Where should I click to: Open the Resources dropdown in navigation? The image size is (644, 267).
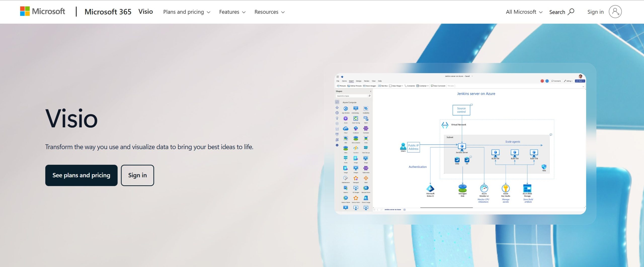click(x=269, y=12)
